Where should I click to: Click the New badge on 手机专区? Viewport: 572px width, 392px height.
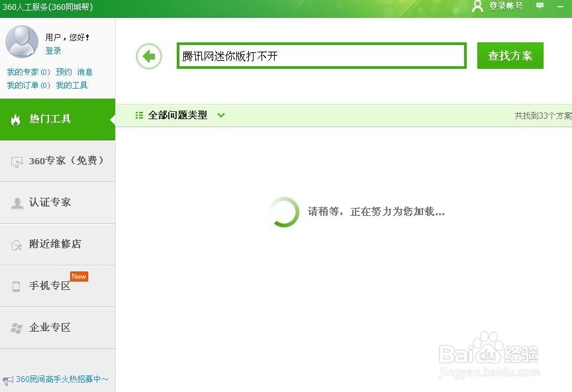(x=79, y=276)
